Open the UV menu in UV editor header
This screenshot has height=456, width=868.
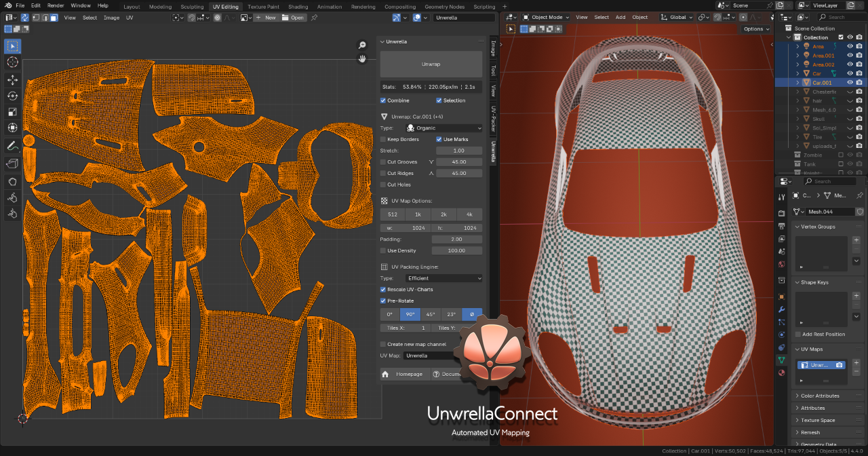(x=130, y=18)
